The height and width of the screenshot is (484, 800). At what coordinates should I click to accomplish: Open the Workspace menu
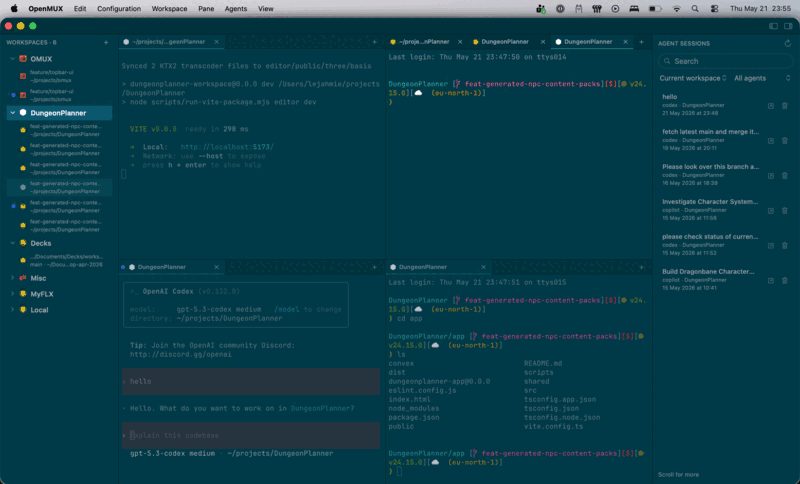169,9
